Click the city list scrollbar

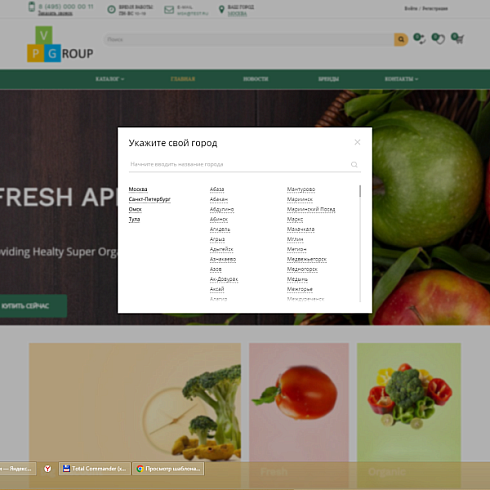tap(360, 243)
